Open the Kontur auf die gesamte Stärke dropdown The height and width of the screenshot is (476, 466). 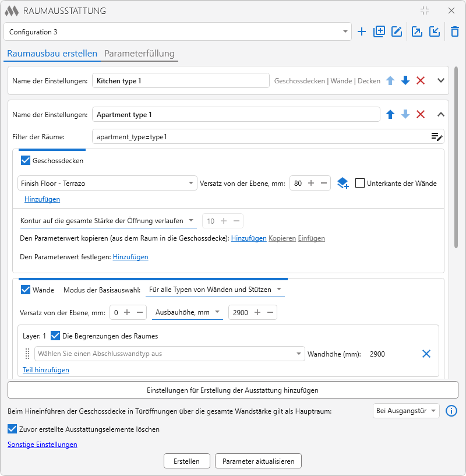pyautogui.click(x=107, y=221)
